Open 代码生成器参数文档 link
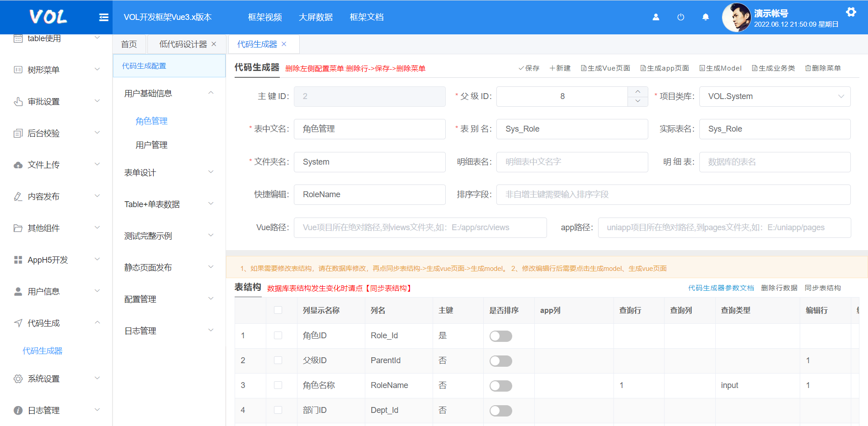This screenshot has height=426, width=868. pos(721,288)
